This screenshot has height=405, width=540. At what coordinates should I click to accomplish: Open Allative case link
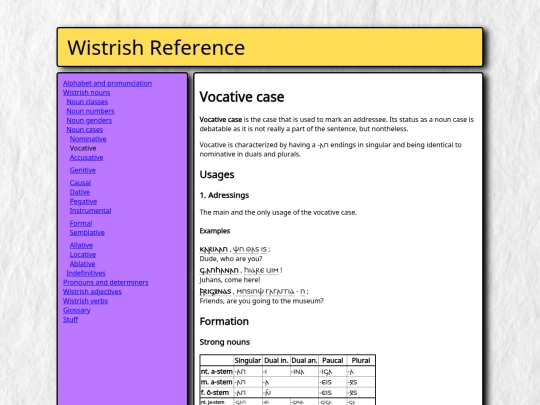coord(81,246)
